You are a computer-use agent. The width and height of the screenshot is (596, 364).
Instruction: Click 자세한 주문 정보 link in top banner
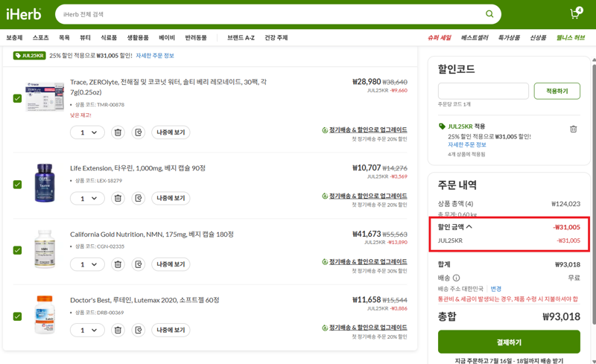tap(155, 56)
